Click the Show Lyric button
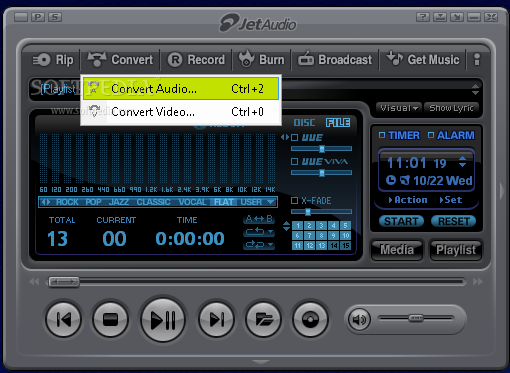This screenshot has width=510, height=373. click(x=451, y=108)
